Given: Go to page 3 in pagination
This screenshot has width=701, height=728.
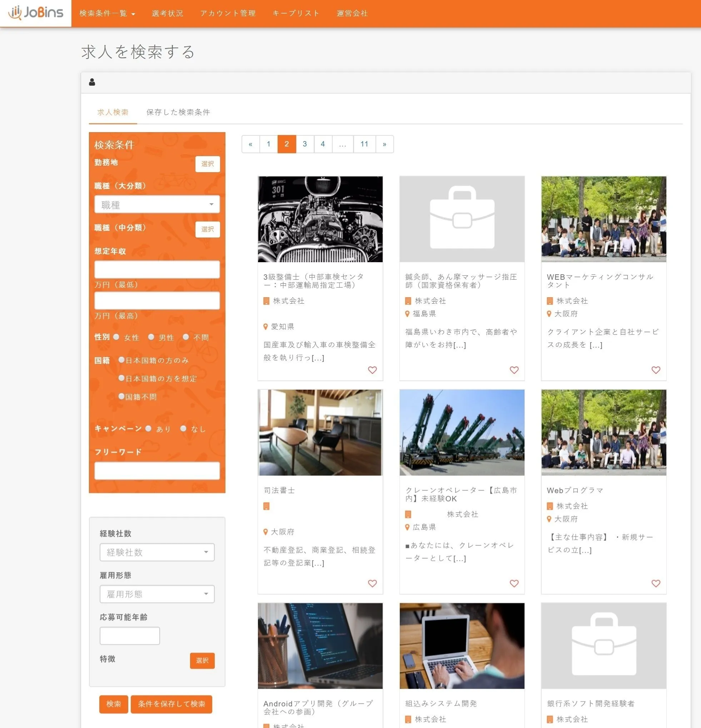Looking at the screenshot, I should [305, 144].
